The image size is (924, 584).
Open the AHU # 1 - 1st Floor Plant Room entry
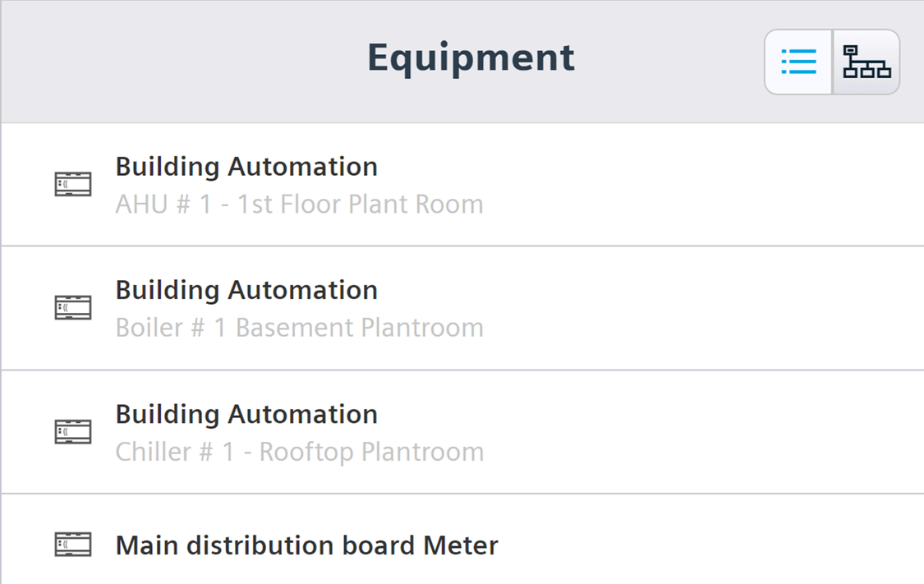[x=462, y=185]
